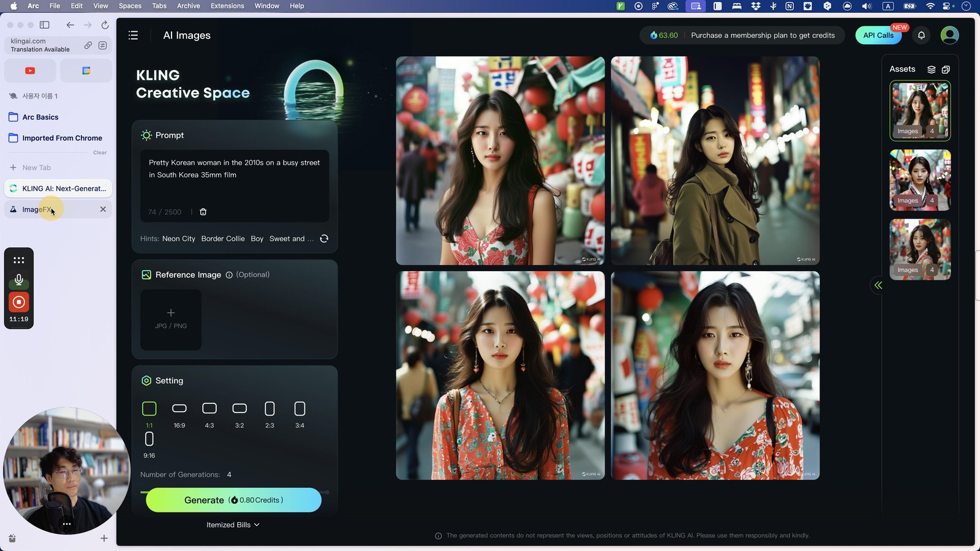Select the 1:1 aspect ratio
The image size is (980, 551).
click(x=149, y=414)
